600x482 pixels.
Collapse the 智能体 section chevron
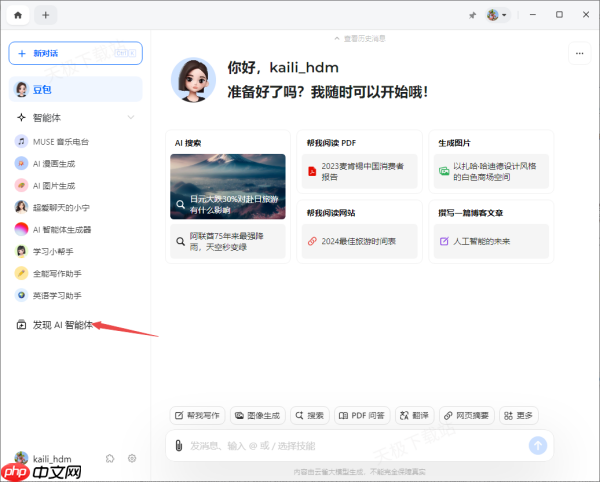pos(131,117)
